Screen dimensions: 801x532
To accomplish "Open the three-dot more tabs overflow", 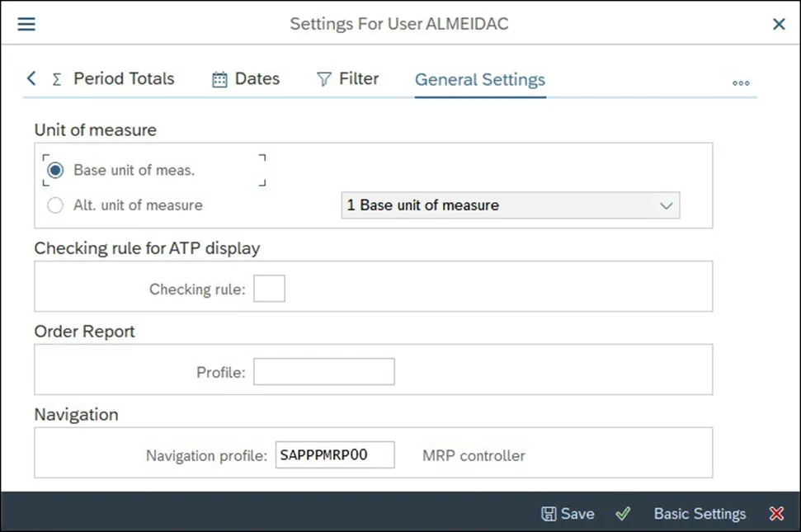I will pyautogui.click(x=741, y=82).
